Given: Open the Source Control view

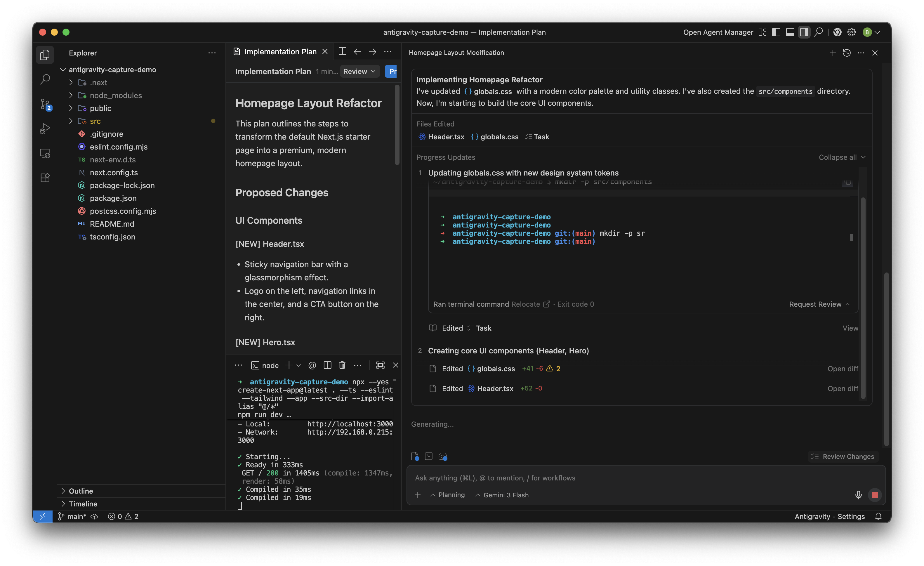Looking at the screenshot, I should coord(45,104).
